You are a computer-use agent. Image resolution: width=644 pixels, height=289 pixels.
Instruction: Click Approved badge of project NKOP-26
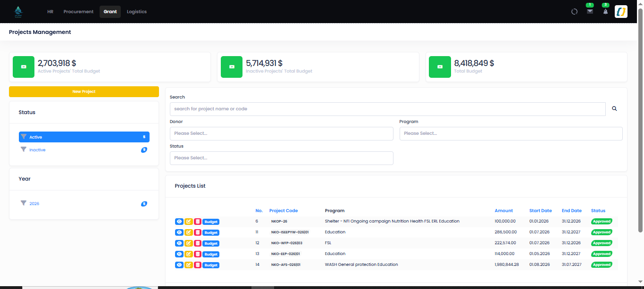click(602, 221)
